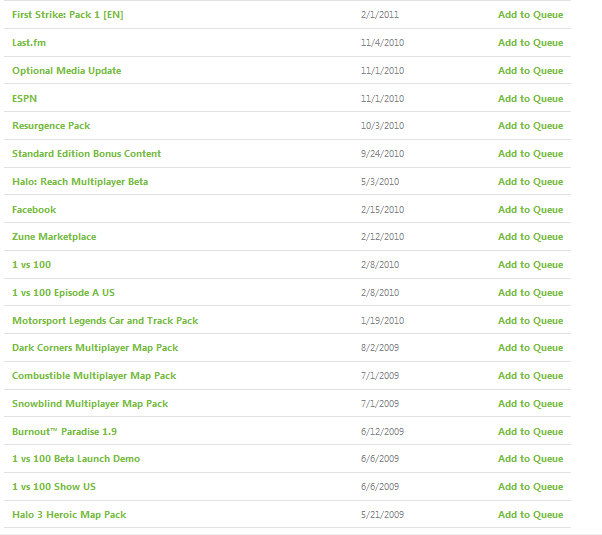Image resolution: width=602 pixels, height=535 pixels.
Task: Add Combustible Map Pack to queue
Action: point(531,376)
